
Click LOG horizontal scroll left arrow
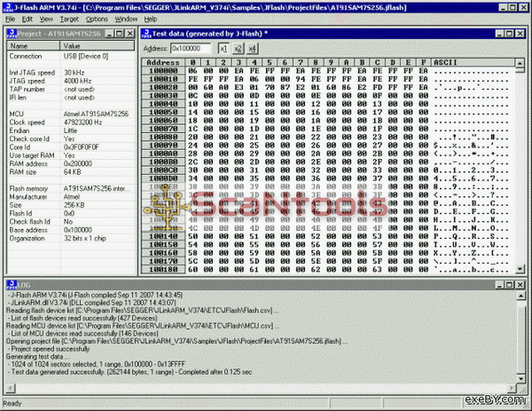(11, 388)
